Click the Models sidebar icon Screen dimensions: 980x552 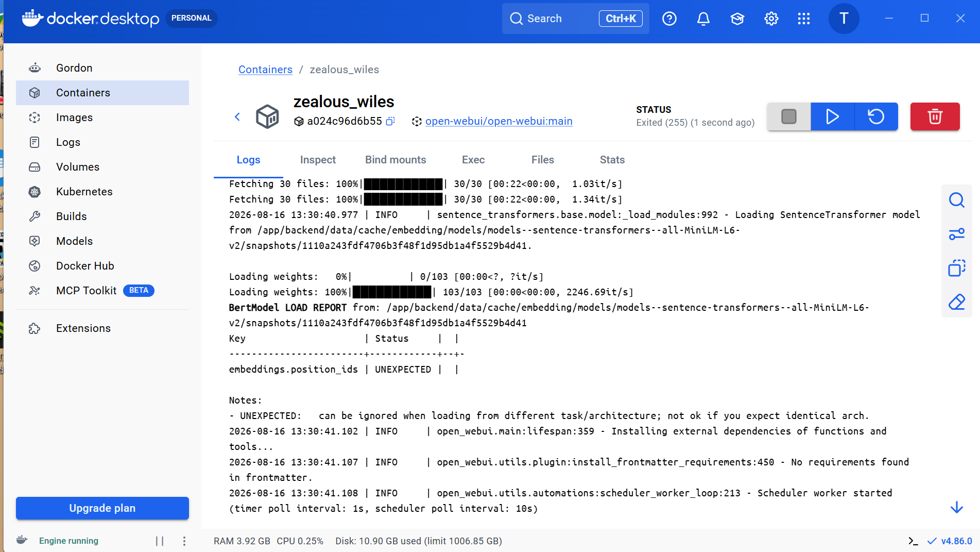tap(35, 241)
